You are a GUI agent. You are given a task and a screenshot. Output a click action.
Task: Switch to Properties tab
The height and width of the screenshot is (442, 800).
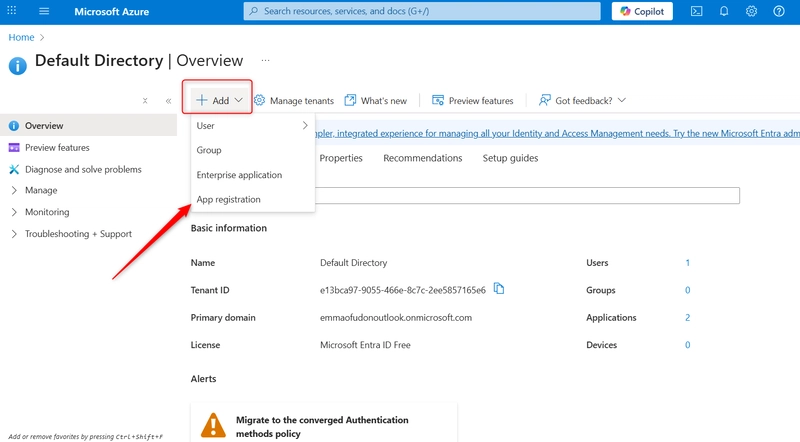341,158
